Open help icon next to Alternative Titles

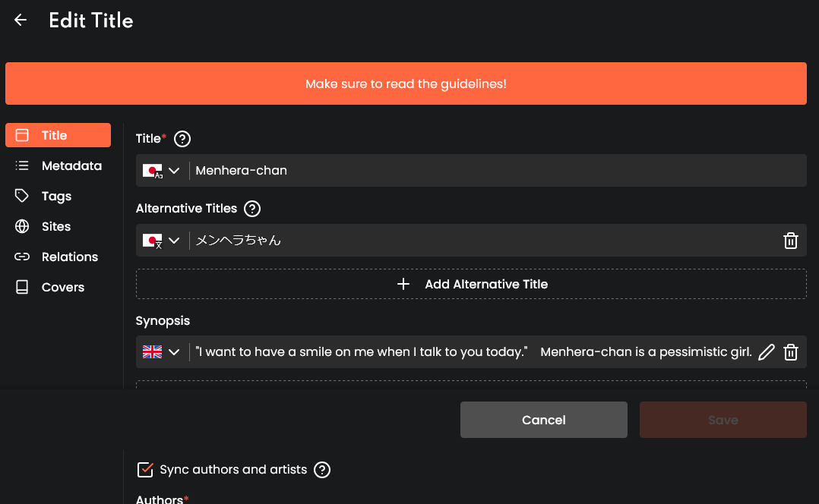point(252,209)
